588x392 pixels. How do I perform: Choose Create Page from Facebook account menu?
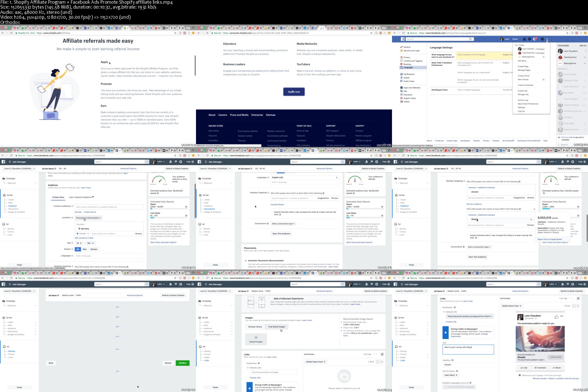click(x=523, y=66)
